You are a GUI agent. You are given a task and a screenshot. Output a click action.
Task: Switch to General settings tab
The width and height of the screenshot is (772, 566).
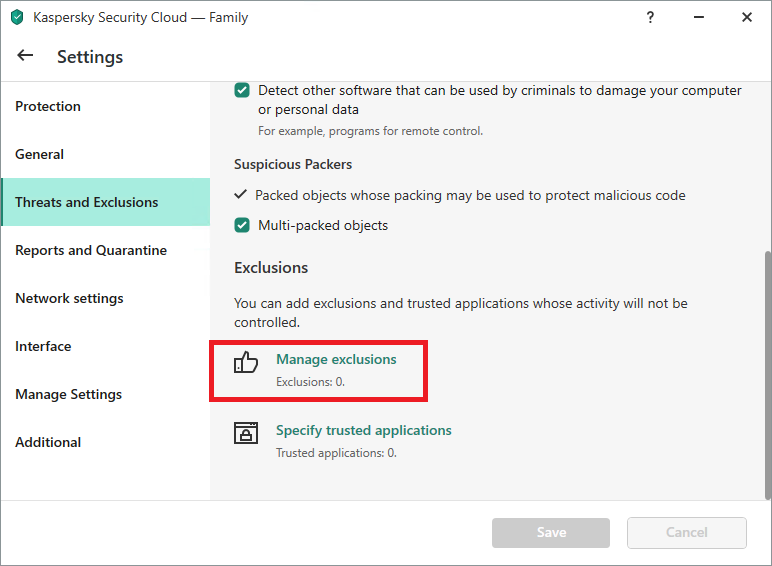[40, 154]
